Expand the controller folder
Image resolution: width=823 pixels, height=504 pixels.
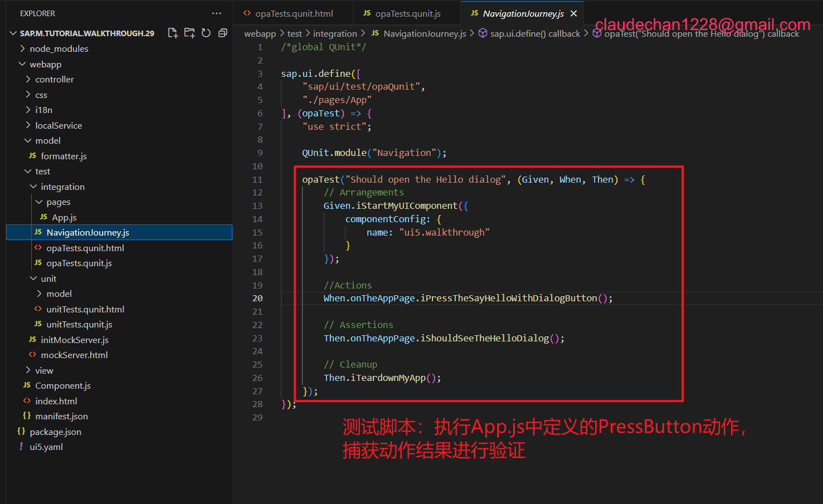[54, 80]
